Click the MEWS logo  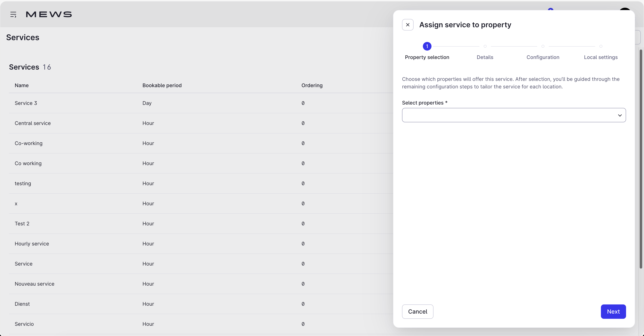pyautogui.click(x=49, y=15)
